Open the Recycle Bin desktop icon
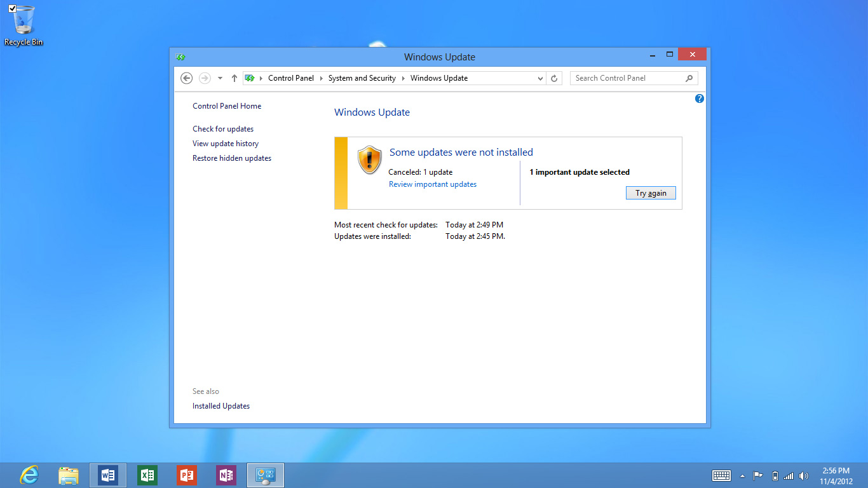This screenshot has width=868, height=488. pyautogui.click(x=24, y=25)
